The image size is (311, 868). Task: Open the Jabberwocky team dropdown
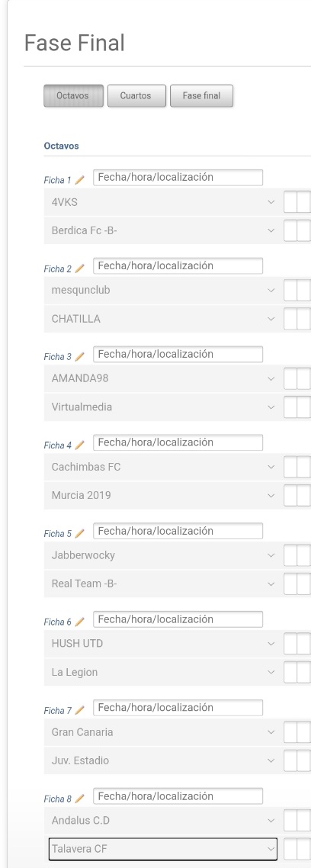coord(162,555)
